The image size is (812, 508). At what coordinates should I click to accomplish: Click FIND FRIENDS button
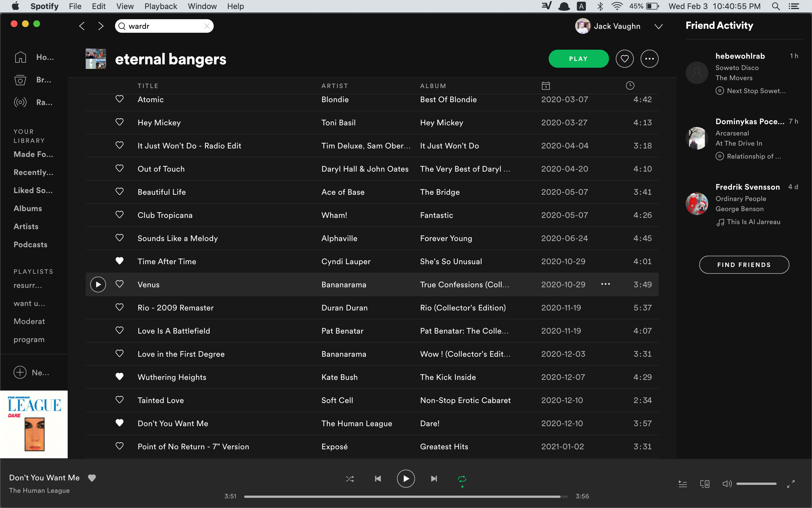pyautogui.click(x=744, y=265)
